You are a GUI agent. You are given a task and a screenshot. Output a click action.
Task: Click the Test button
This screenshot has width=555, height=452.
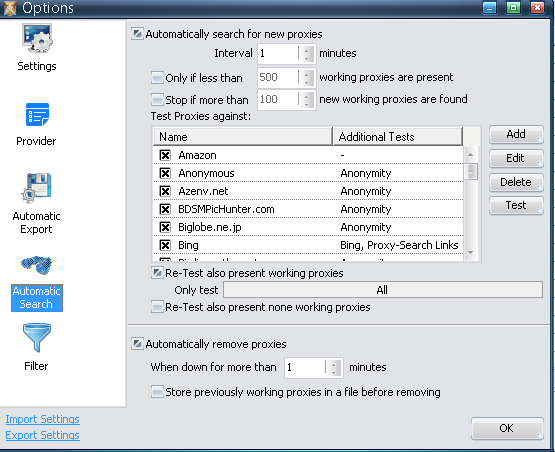click(x=516, y=205)
